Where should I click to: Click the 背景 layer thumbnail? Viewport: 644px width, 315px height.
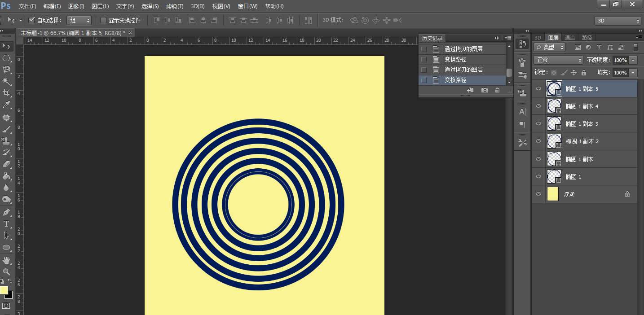tap(553, 194)
